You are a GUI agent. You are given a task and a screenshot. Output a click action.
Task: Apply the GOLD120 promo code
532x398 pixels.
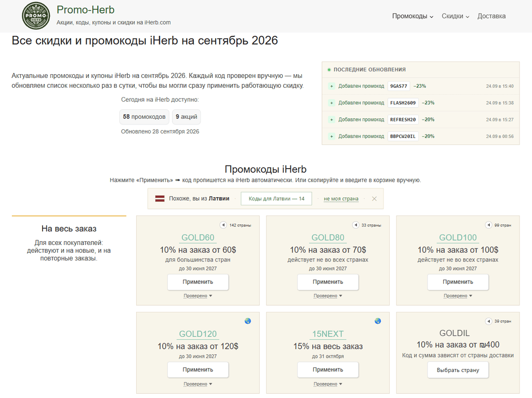coord(198,370)
